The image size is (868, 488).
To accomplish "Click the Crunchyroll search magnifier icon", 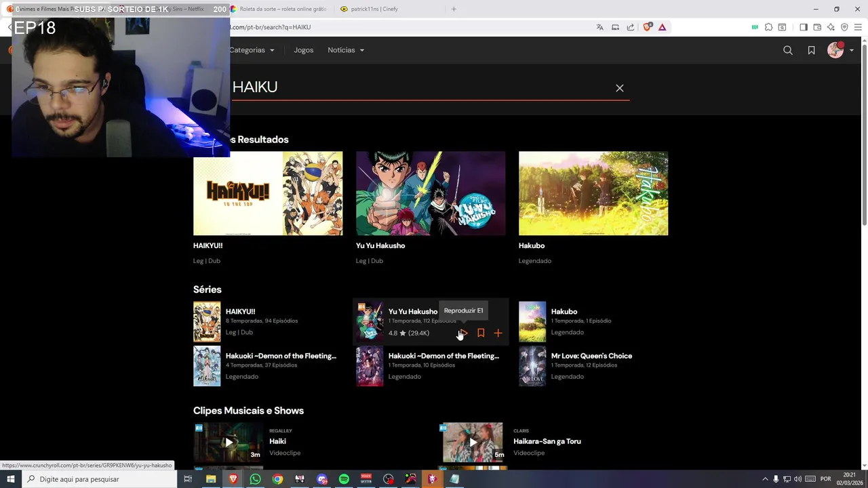I will [788, 50].
